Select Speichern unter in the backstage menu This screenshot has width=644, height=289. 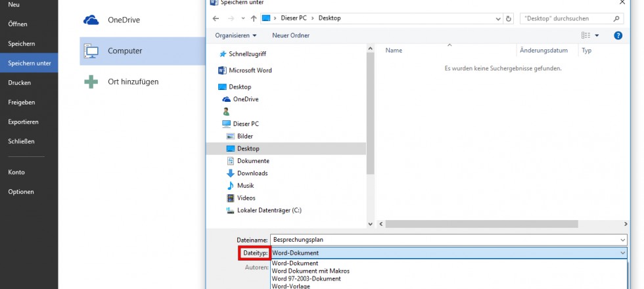click(29, 63)
